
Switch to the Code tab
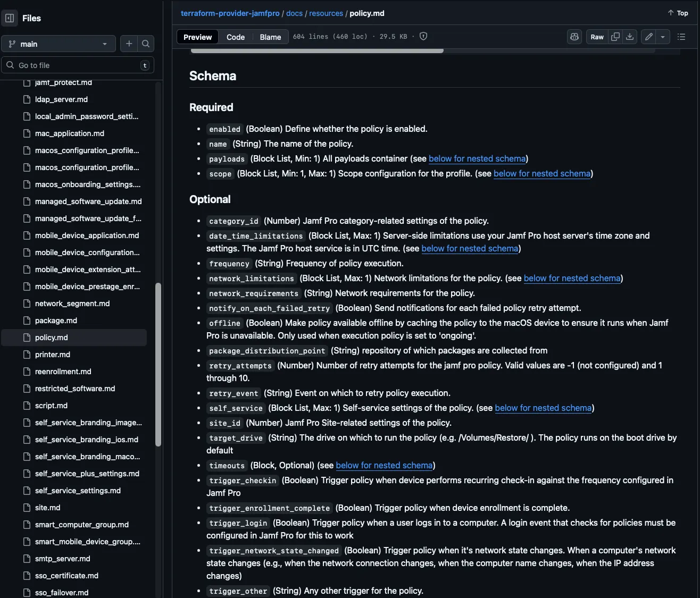coord(236,37)
